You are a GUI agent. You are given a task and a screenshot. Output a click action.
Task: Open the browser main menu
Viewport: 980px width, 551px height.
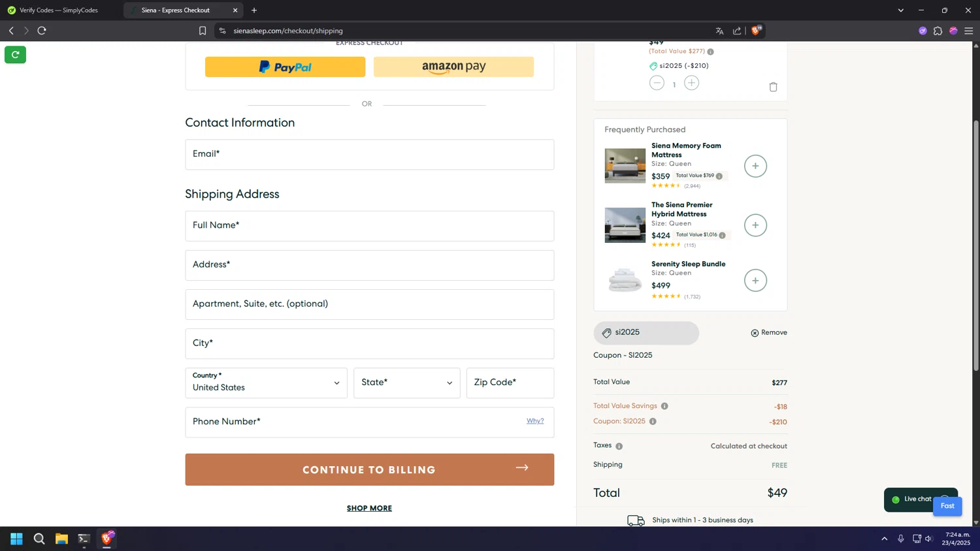[x=968, y=31]
